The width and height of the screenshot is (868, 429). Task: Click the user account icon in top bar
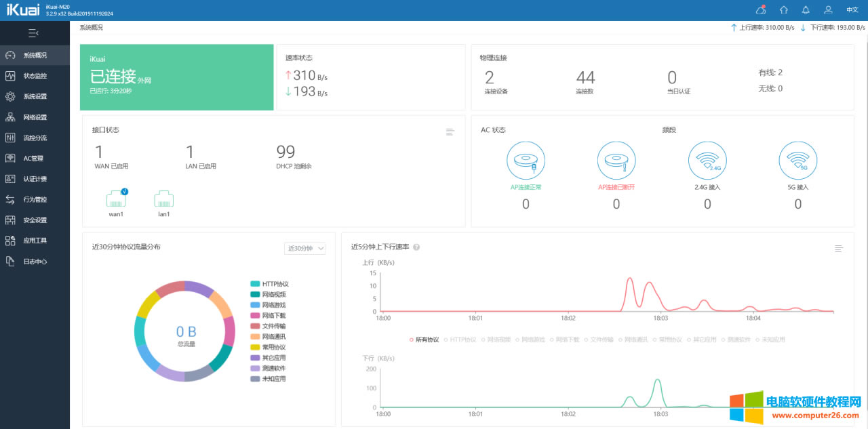(827, 10)
